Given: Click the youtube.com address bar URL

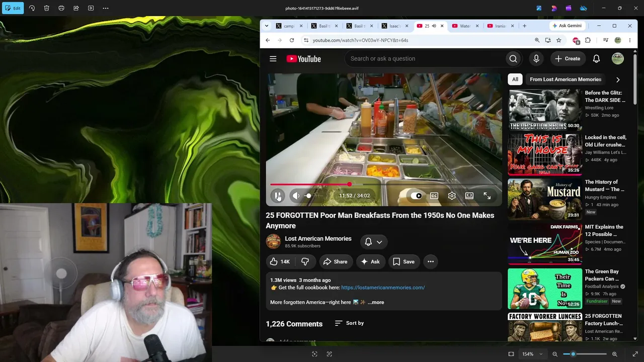Looking at the screenshot, I should pos(361,40).
